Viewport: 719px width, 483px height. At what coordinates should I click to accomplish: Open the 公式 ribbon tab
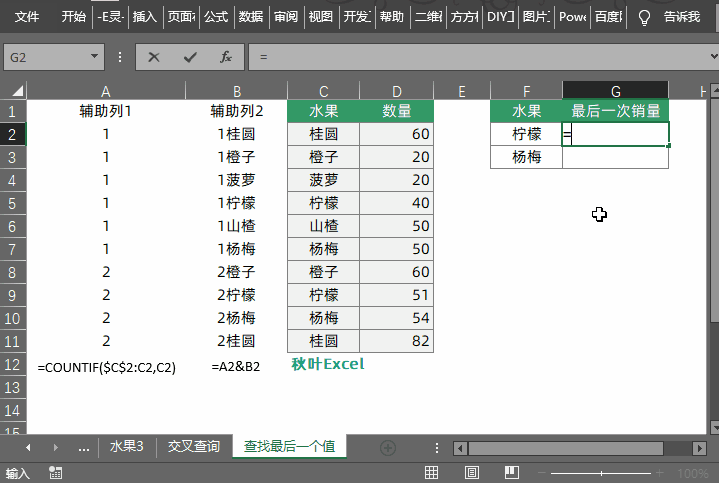click(215, 17)
